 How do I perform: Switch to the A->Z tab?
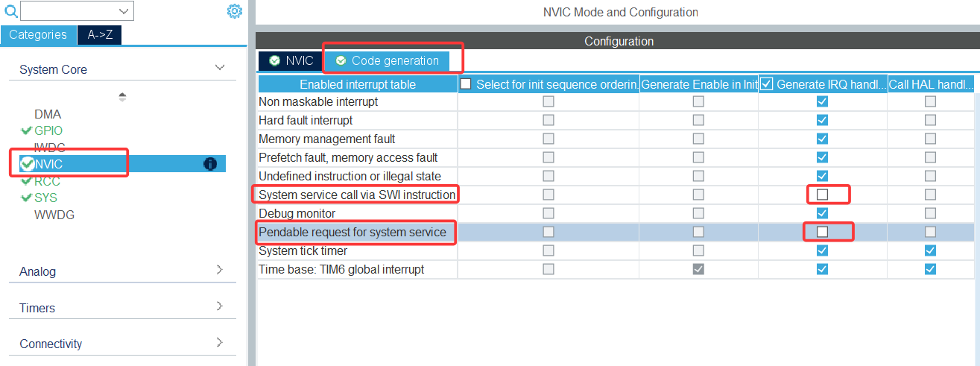click(x=100, y=34)
